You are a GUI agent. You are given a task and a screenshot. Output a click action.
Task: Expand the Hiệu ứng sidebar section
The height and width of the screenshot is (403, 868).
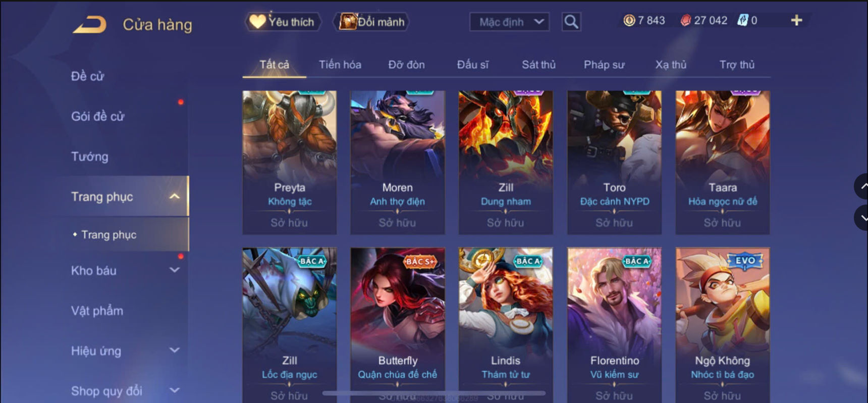(174, 350)
